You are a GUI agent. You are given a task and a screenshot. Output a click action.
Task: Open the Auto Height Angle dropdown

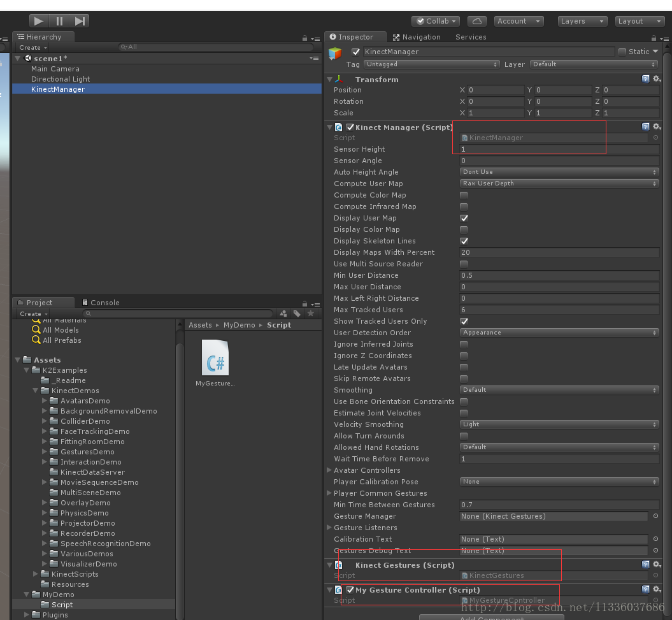click(559, 172)
